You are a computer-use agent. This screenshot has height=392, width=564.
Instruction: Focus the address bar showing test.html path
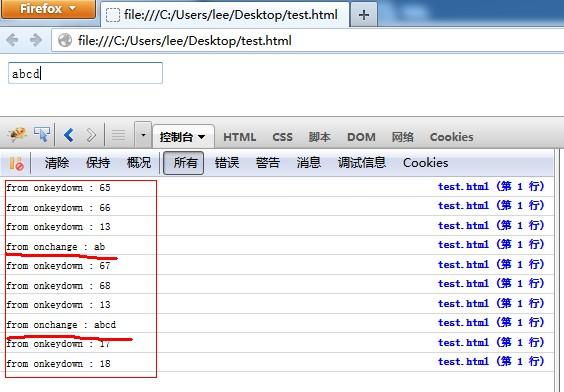coord(308,40)
